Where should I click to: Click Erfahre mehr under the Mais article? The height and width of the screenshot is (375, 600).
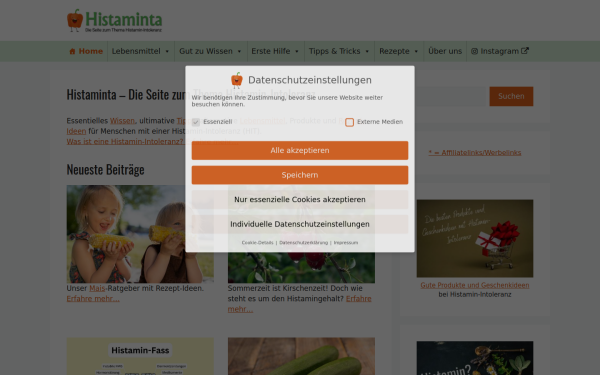click(93, 299)
